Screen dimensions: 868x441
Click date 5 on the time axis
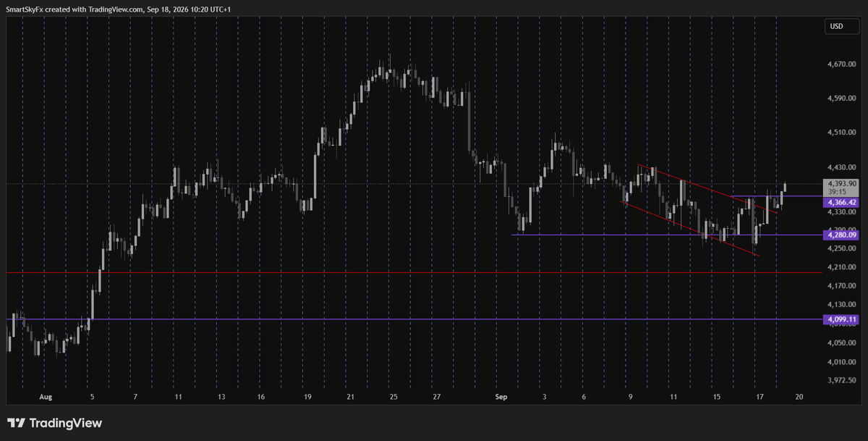coord(91,398)
